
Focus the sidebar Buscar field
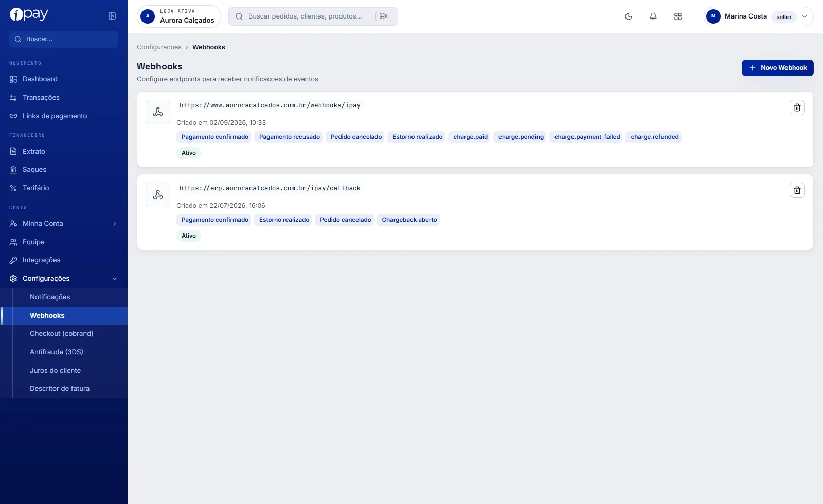click(64, 39)
